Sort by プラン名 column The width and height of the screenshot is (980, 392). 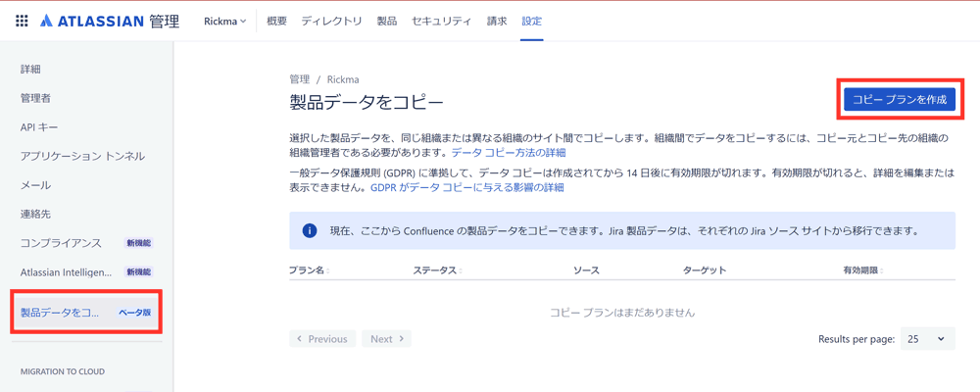pos(310,270)
